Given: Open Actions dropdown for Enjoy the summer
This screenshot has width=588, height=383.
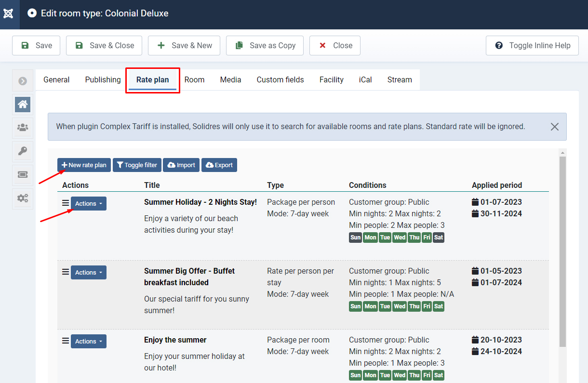Looking at the screenshot, I should pyautogui.click(x=89, y=342).
